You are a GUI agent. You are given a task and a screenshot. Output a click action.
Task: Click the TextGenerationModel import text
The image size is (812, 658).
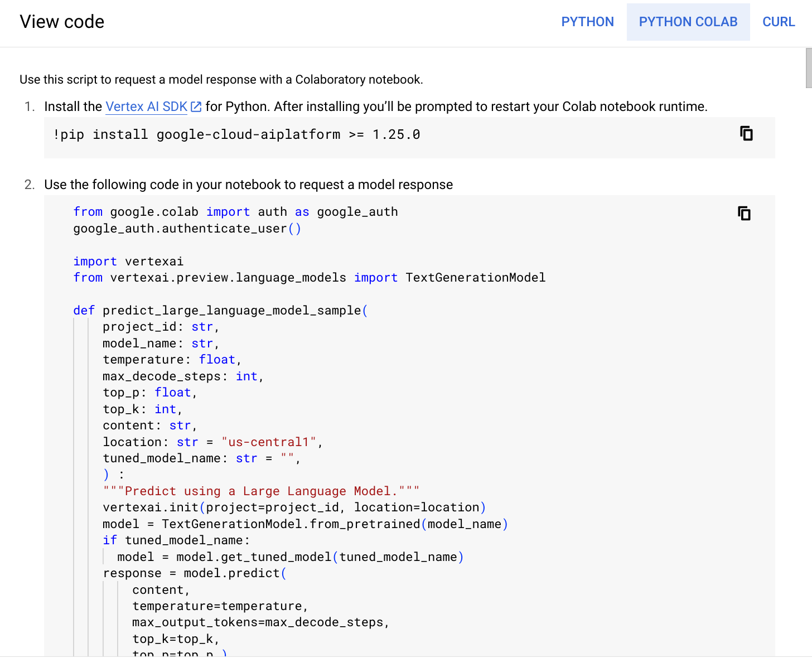(476, 278)
